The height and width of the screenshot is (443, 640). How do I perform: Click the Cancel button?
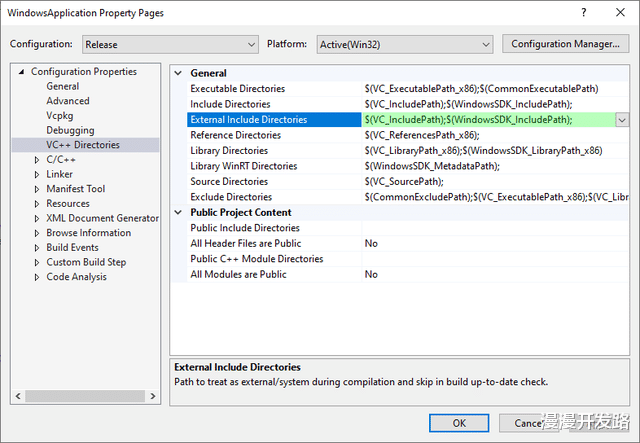[x=529, y=423]
